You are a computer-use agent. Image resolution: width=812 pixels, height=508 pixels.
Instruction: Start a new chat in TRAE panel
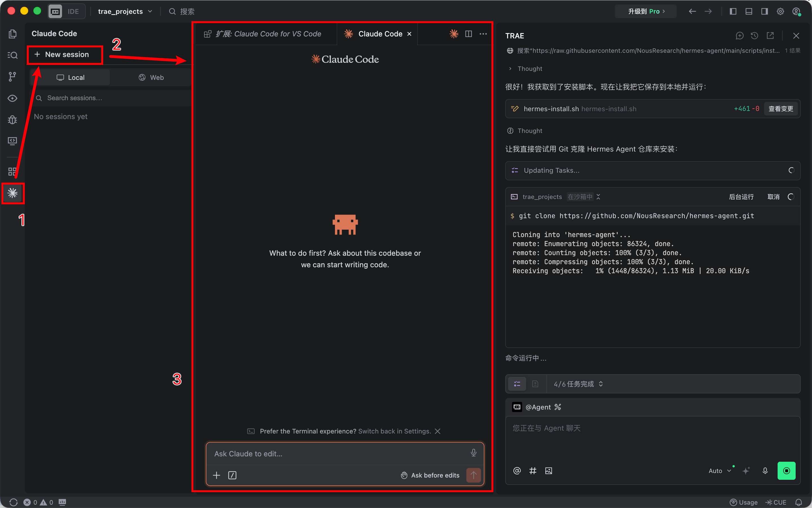[740, 36]
